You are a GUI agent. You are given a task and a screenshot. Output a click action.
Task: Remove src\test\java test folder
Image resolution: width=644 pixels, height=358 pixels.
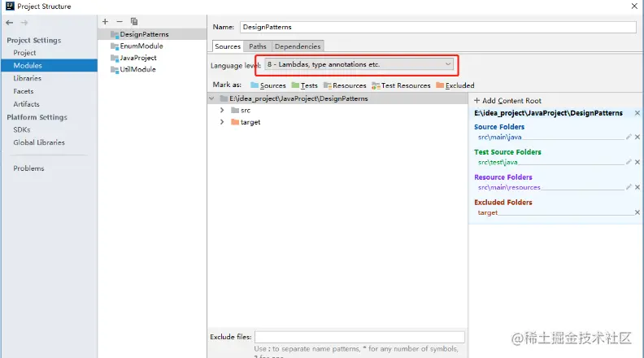(x=637, y=162)
